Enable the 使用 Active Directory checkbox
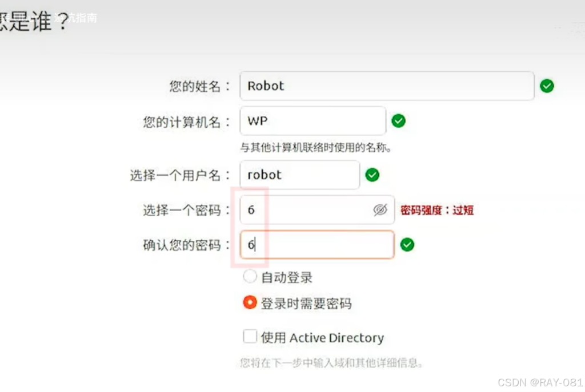Screen dimensions: 585x392 [250, 337]
